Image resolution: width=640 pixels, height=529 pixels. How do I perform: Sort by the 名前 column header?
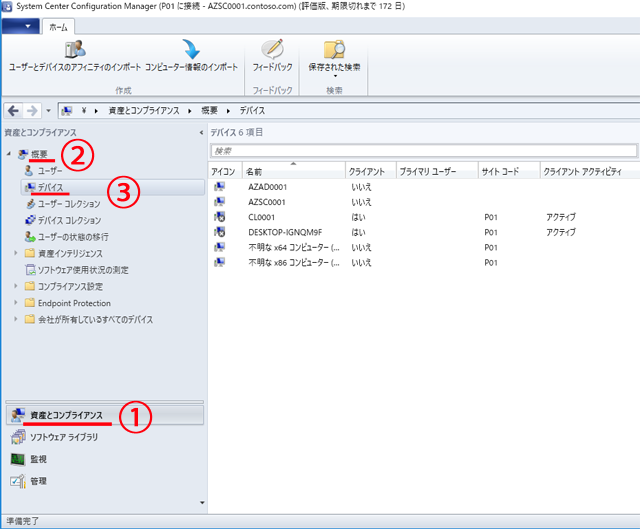click(293, 172)
